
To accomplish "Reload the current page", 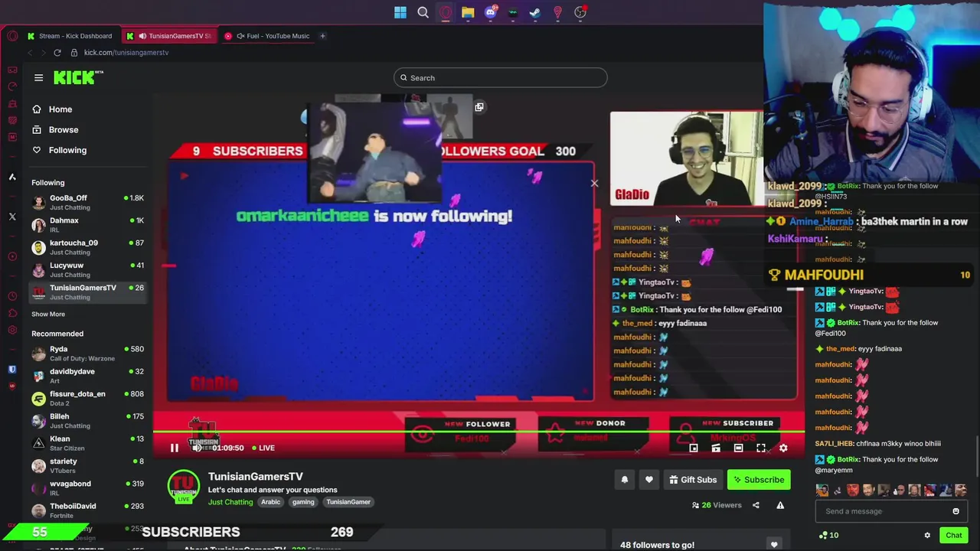I will tap(57, 53).
